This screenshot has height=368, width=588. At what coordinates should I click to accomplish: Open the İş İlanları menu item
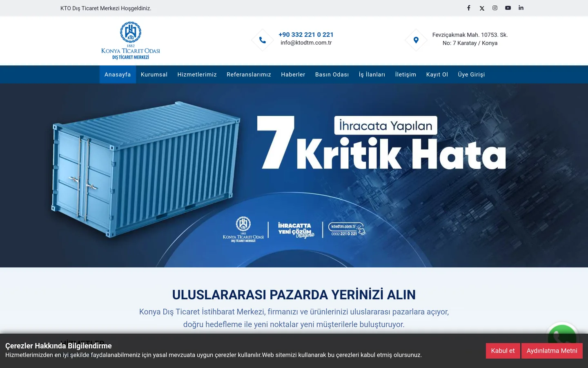tap(372, 74)
